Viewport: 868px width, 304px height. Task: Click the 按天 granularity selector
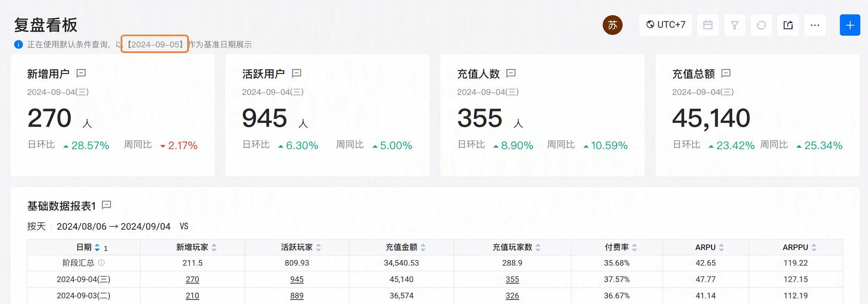(x=37, y=227)
